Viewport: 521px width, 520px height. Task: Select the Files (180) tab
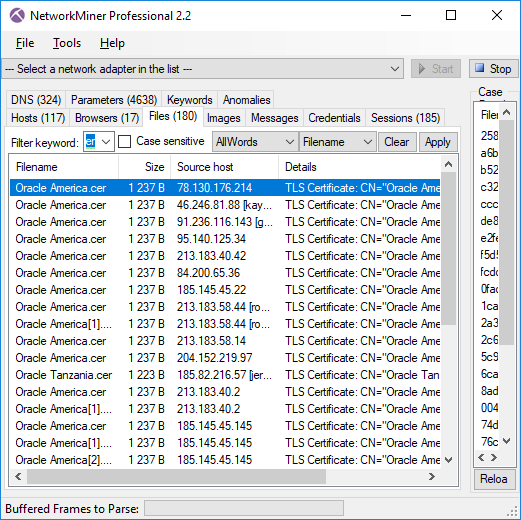pos(173,116)
